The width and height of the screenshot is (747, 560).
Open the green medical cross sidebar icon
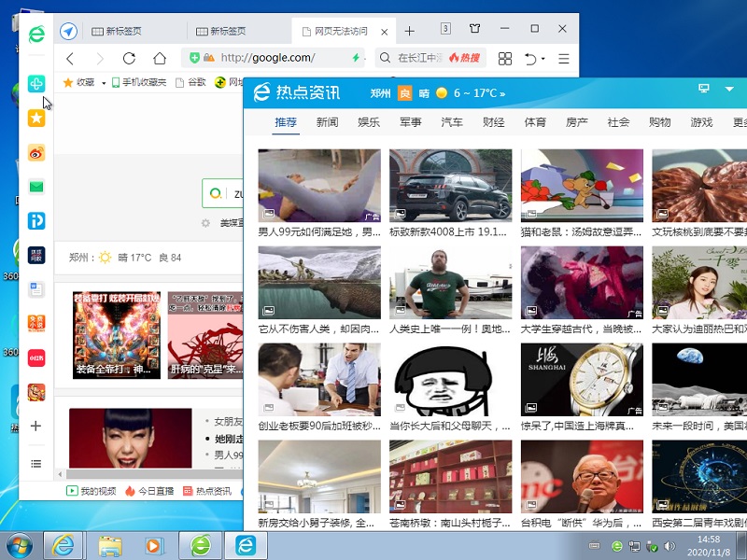[x=36, y=84]
